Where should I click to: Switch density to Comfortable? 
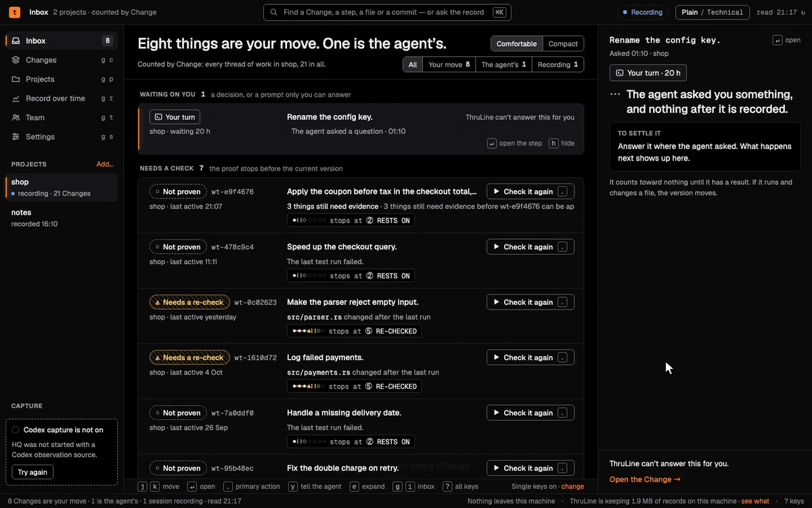point(516,44)
